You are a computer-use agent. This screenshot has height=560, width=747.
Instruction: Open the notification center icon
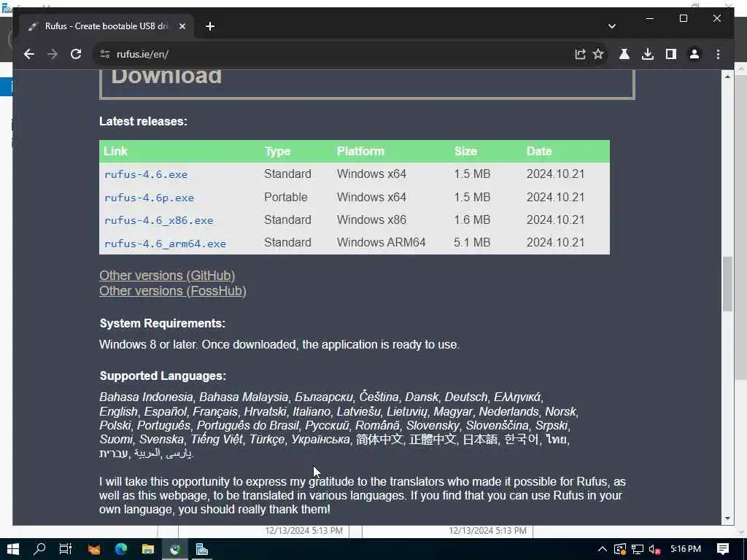pos(723,549)
